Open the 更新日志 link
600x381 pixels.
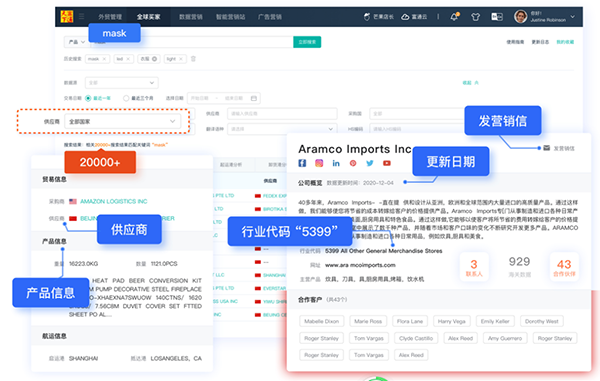[x=540, y=42]
